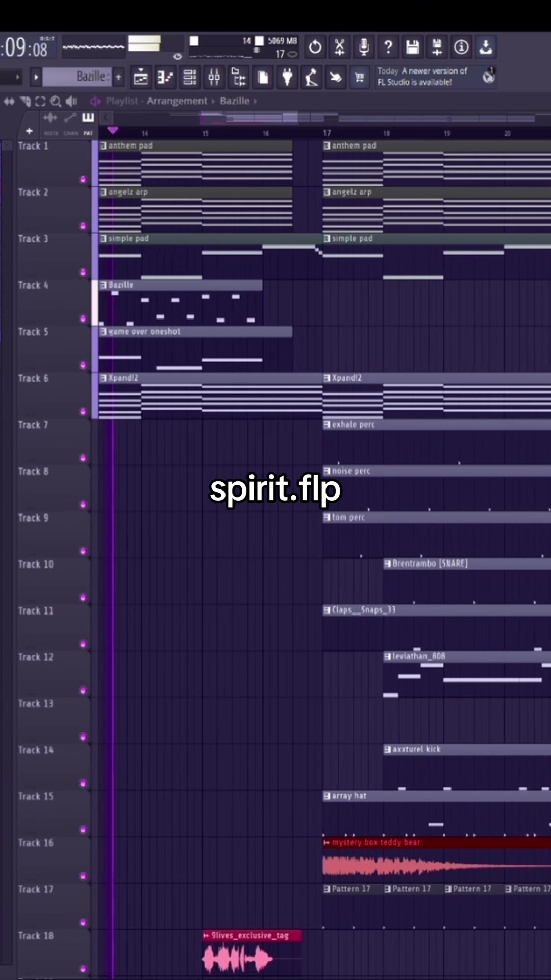Export the project using the download-arrow icon
Viewport: 551px width, 980px height.
[x=486, y=47]
